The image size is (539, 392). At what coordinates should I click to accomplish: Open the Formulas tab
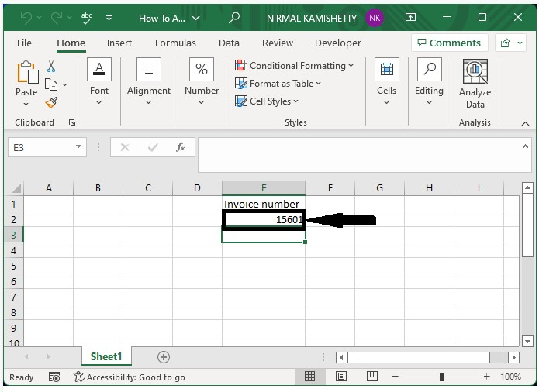(x=175, y=43)
